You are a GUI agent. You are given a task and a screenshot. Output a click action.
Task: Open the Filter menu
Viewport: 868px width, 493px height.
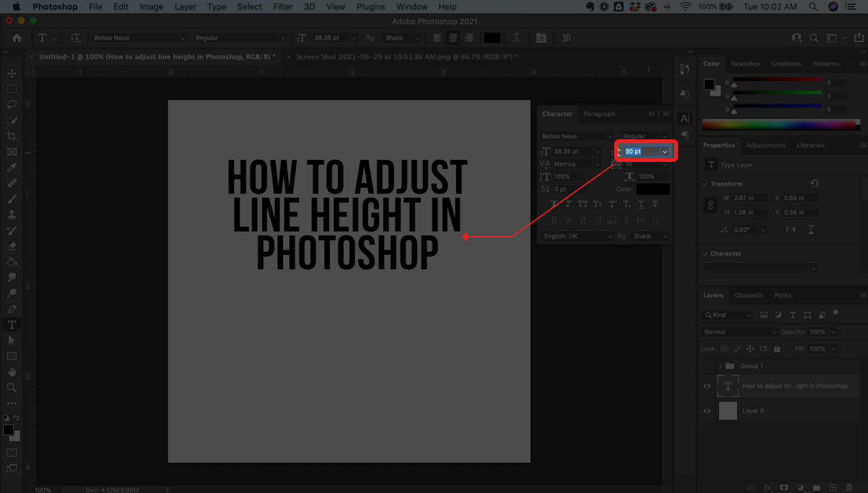pyautogui.click(x=282, y=7)
